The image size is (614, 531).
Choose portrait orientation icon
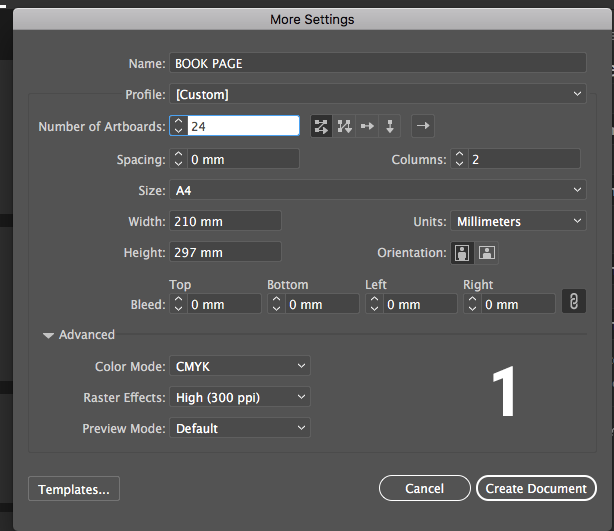(x=462, y=253)
